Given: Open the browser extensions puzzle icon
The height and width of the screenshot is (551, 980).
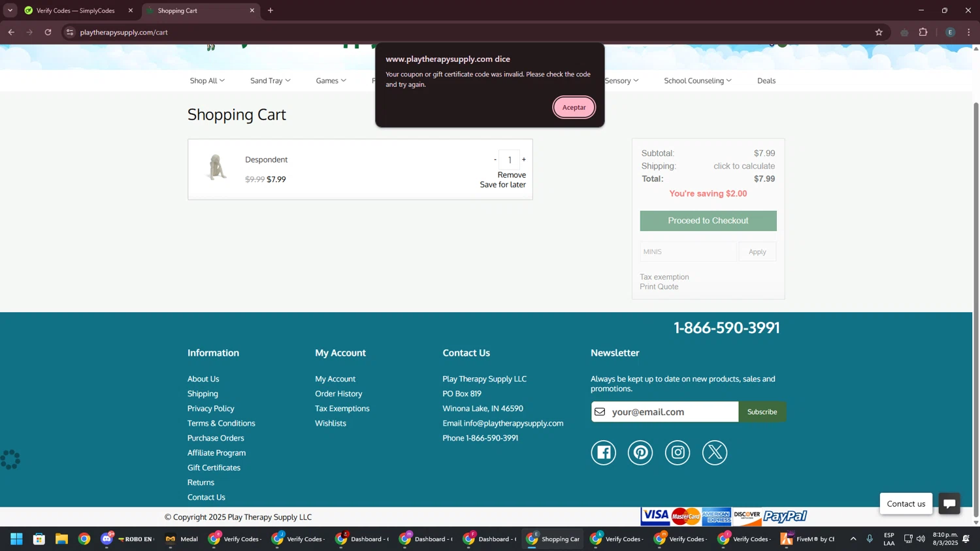Looking at the screenshot, I should click(923, 32).
